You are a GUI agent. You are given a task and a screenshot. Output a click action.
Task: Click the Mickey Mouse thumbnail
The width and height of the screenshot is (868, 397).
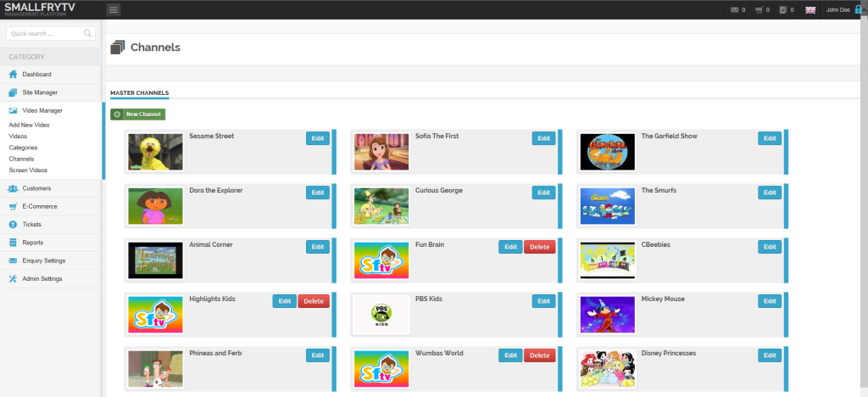tap(607, 315)
